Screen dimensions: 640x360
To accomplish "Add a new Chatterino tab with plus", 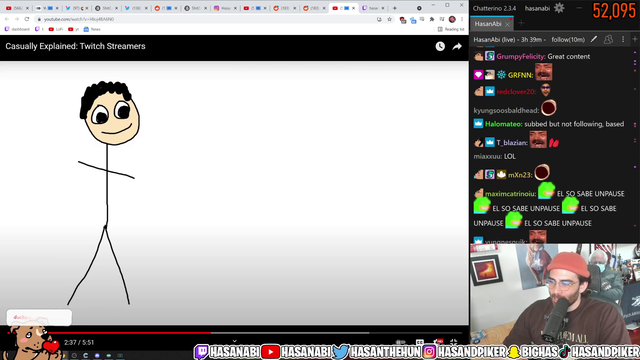I will point(521,23).
